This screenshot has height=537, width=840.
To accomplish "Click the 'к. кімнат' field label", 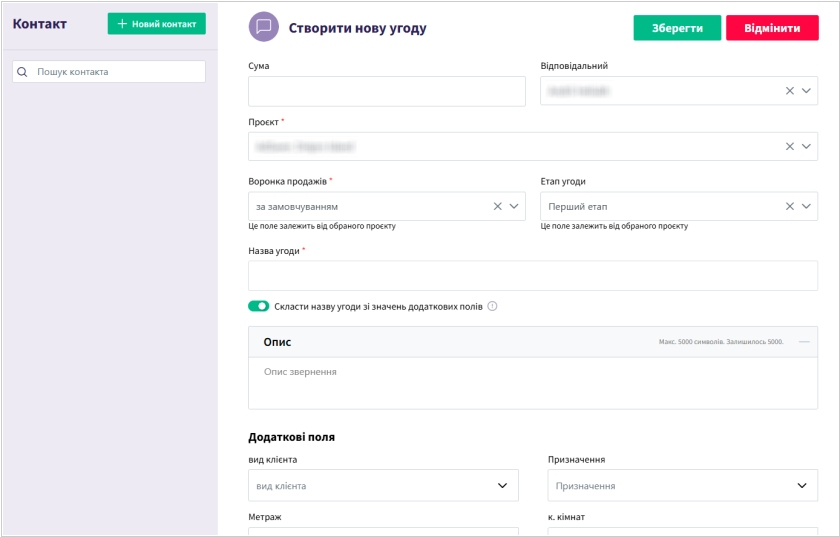I will coord(566,517).
